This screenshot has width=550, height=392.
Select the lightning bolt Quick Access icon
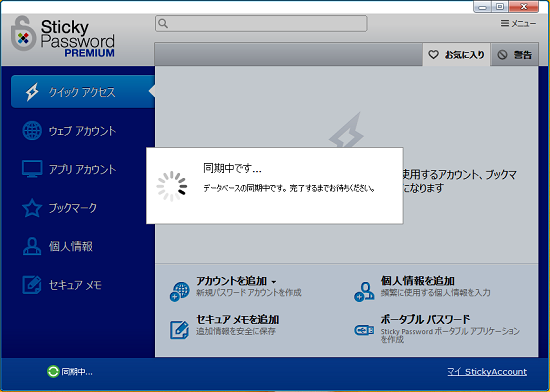point(32,92)
